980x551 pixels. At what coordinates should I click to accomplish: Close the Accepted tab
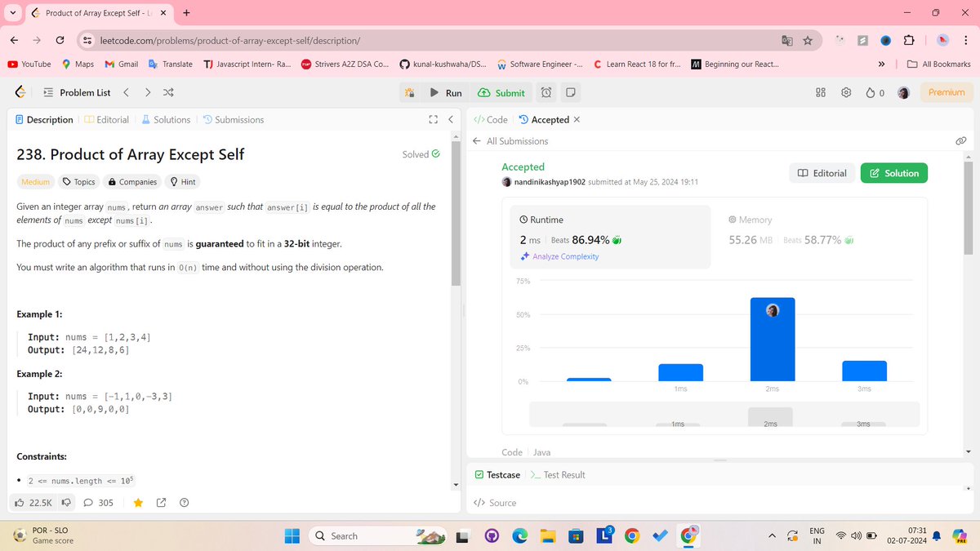click(577, 120)
